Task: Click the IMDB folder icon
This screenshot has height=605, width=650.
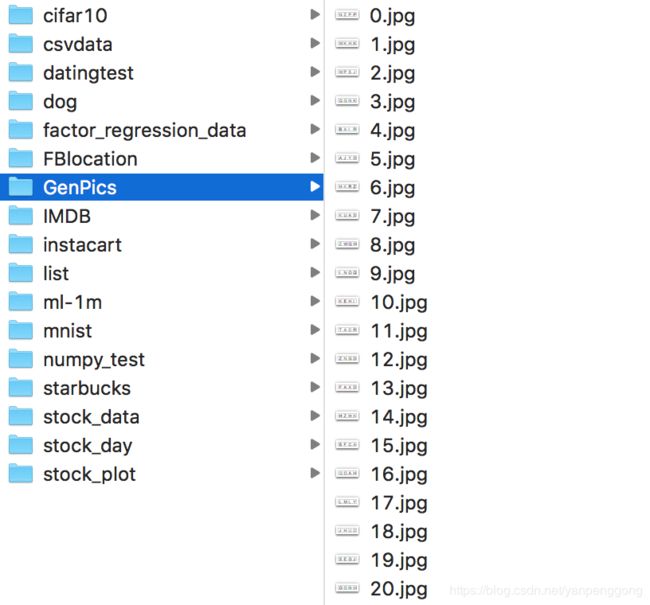Action: pos(20,216)
